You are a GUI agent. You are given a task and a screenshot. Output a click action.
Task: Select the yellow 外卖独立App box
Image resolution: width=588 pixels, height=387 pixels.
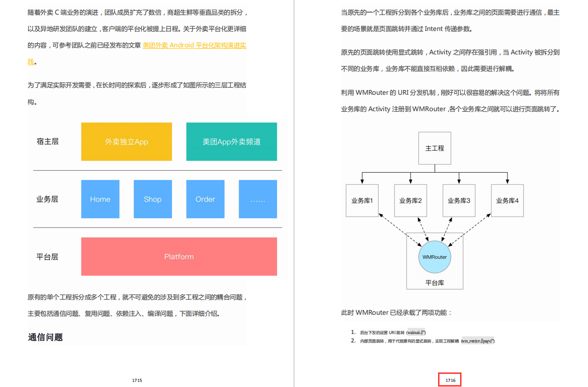[x=126, y=141]
